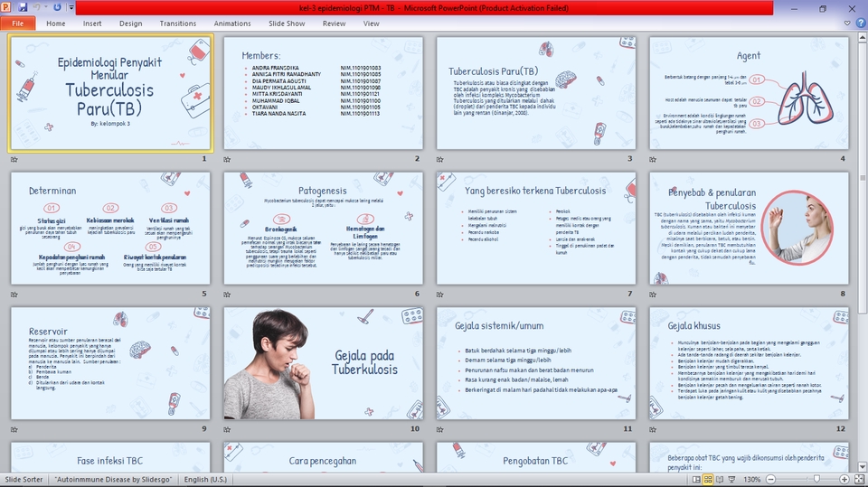
Task: Fit slide to current window icon
Action: coord(859,479)
